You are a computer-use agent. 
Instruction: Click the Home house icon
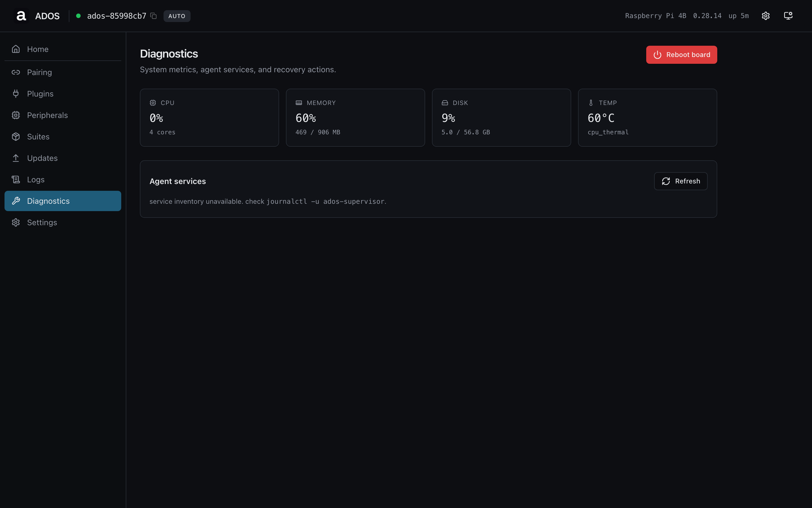[x=16, y=49]
